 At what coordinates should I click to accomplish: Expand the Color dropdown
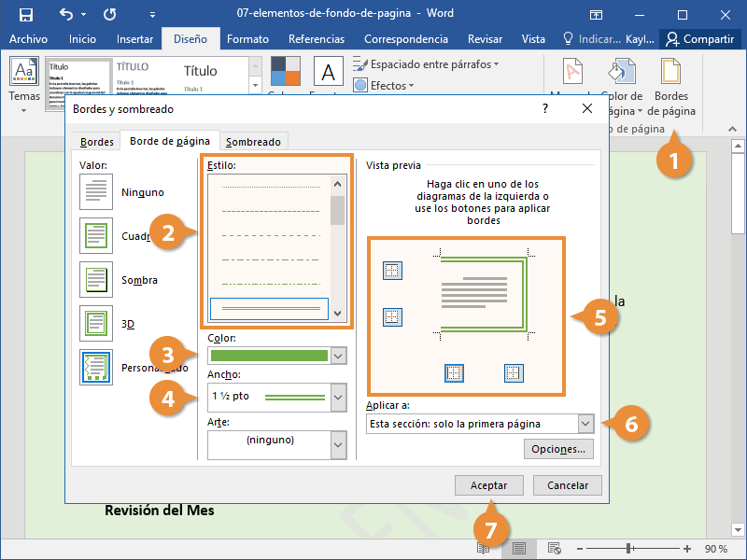338,356
